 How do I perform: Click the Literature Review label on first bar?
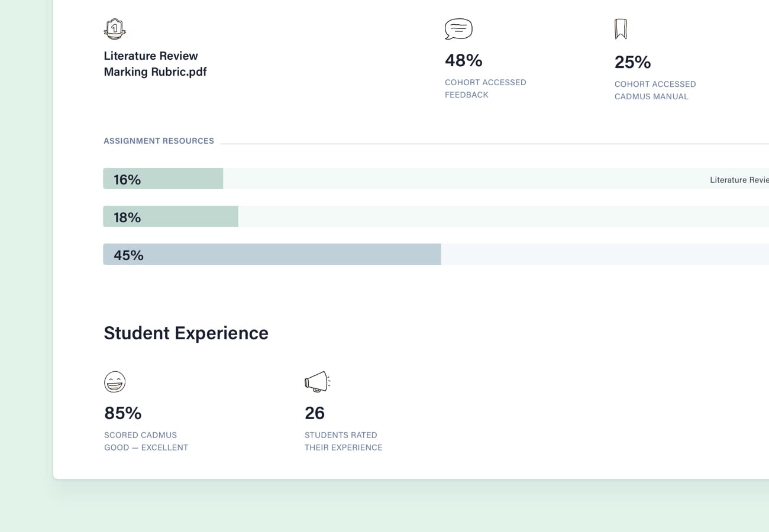point(739,180)
